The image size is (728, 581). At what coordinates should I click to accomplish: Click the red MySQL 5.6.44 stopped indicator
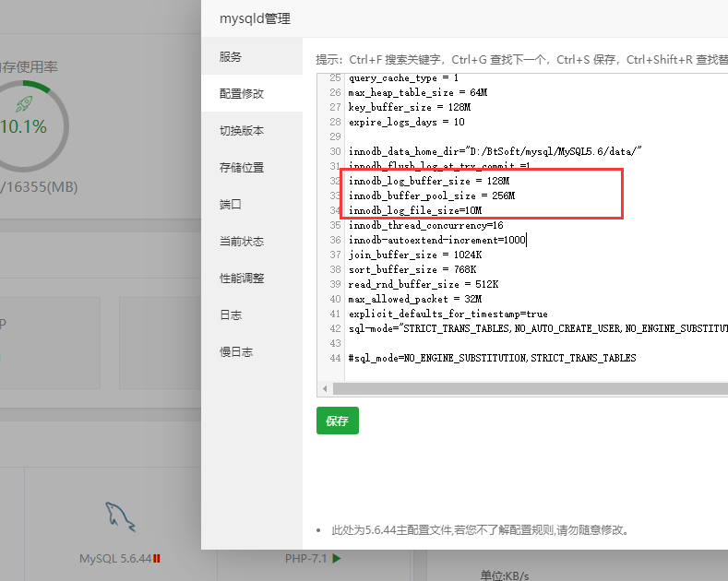(157, 559)
